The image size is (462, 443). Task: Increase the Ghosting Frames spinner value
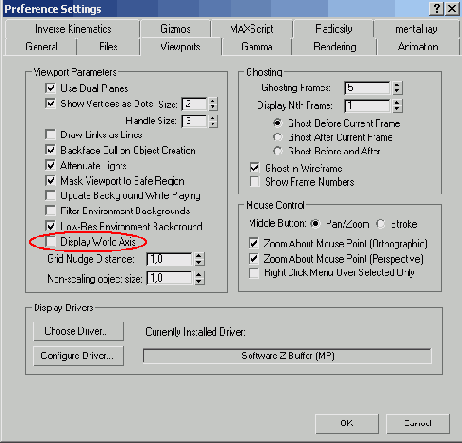click(397, 85)
